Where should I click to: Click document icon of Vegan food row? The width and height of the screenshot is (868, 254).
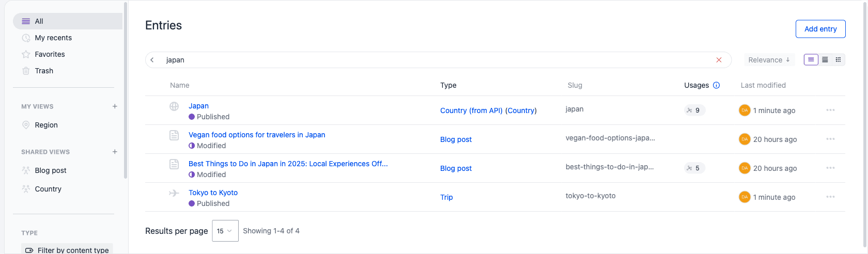[x=174, y=135]
